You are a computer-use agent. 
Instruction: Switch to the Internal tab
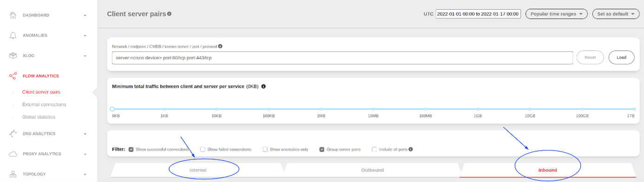coord(198,170)
